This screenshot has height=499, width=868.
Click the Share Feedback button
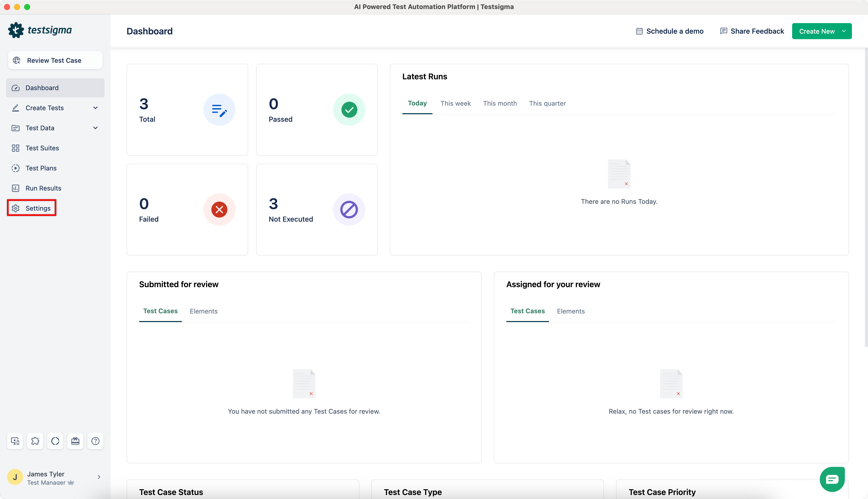[752, 31]
